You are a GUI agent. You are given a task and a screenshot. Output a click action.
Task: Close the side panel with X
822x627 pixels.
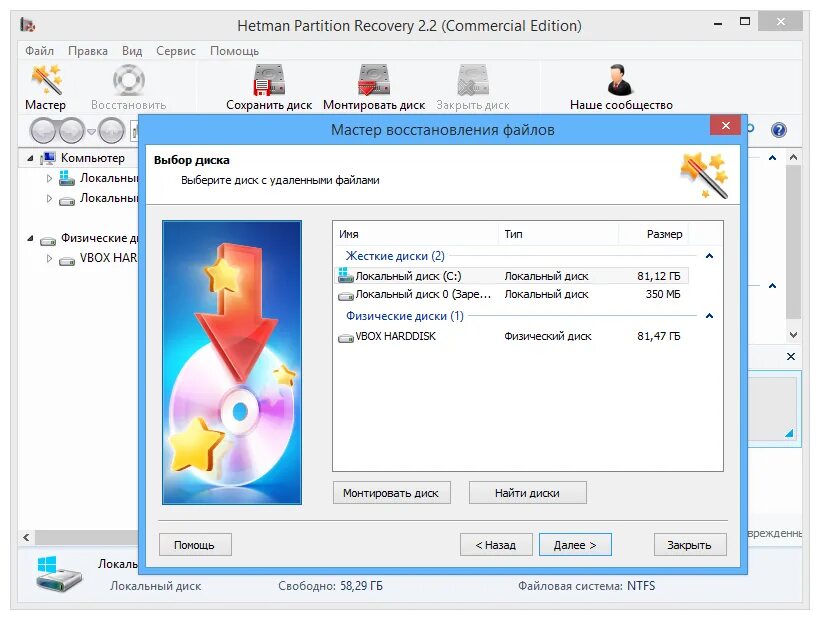[791, 356]
